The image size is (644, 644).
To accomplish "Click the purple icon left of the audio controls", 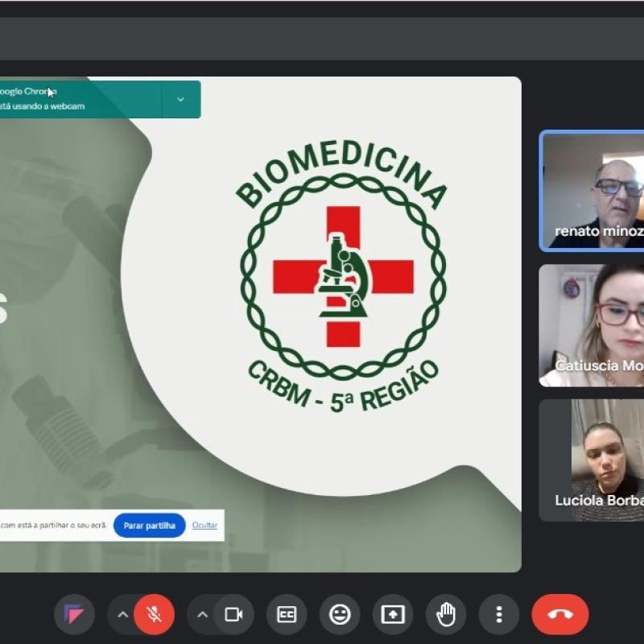I will (x=74, y=615).
